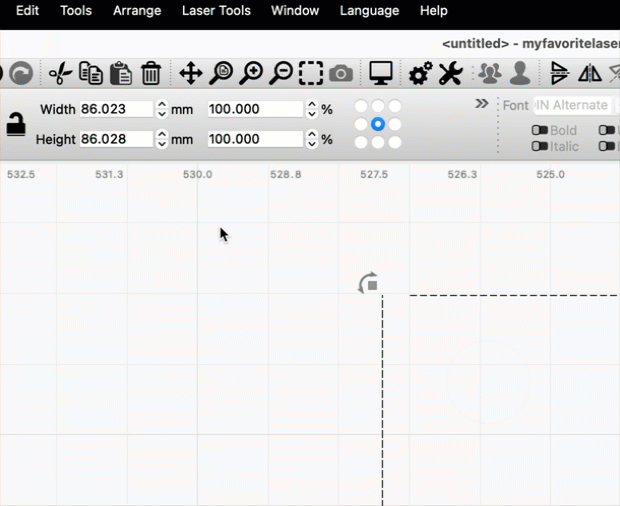Open the Arrange menu
The width and height of the screenshot is (620, 506).
tap(137, 11)
